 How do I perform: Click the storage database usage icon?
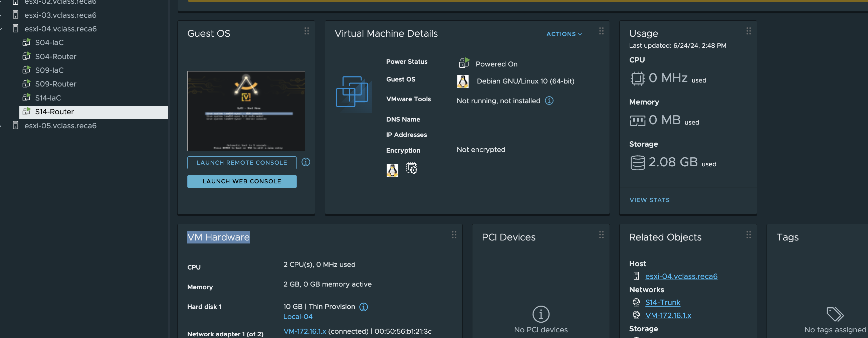tap(638, 163)
